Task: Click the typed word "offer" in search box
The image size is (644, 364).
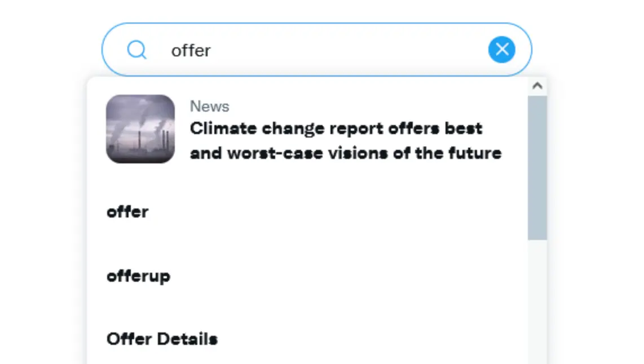Action: [x=191, y=50]
